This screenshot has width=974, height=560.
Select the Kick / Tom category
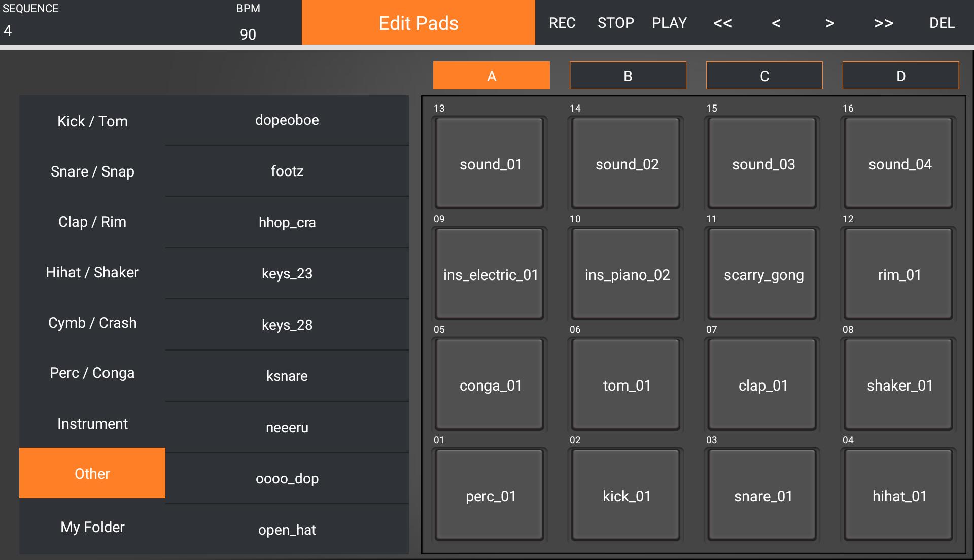92,121
